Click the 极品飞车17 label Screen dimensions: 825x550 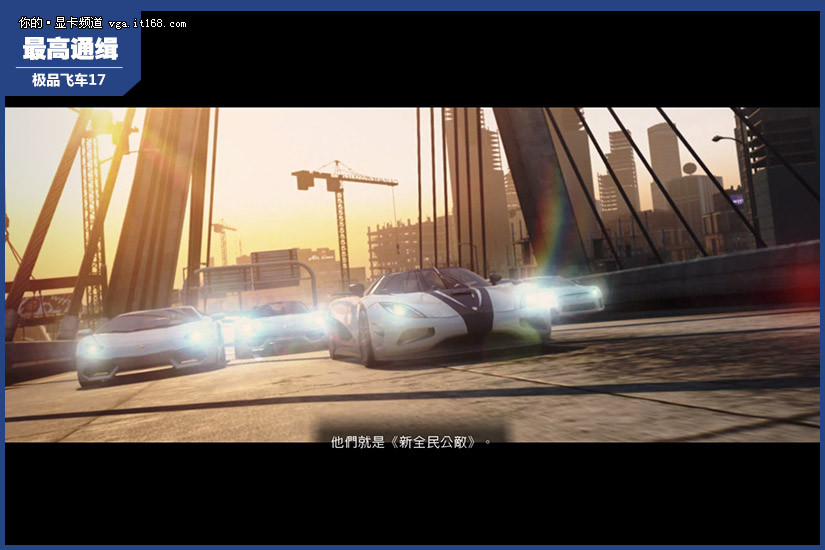coord(69,80)
